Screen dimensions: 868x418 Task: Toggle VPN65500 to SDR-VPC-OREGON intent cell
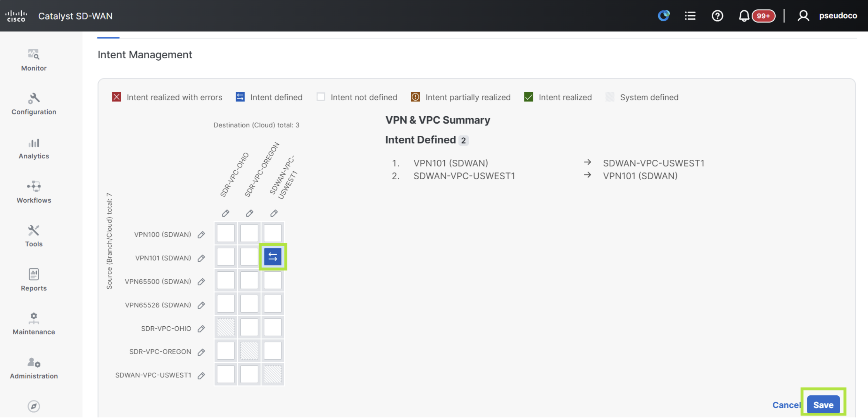pos(249,280)
